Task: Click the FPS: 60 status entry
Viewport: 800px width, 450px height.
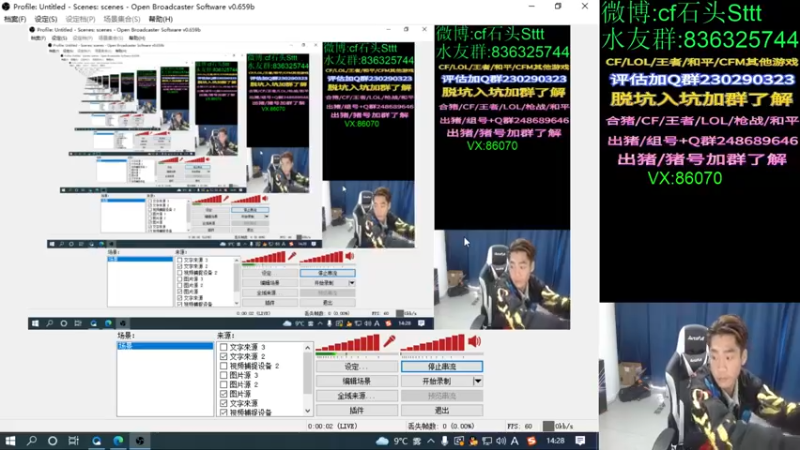Action: click(x=520, y=426)
